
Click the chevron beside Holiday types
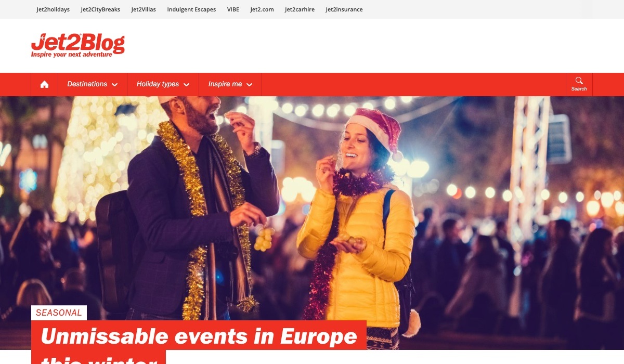tap(186, 85)
